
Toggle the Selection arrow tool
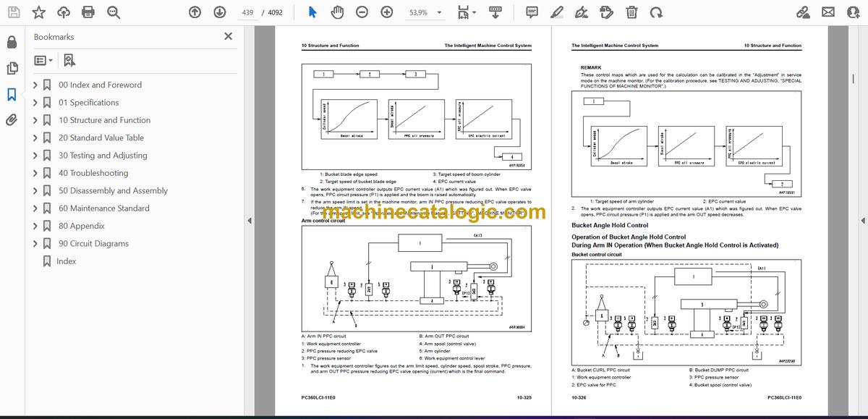click(312, 12)
